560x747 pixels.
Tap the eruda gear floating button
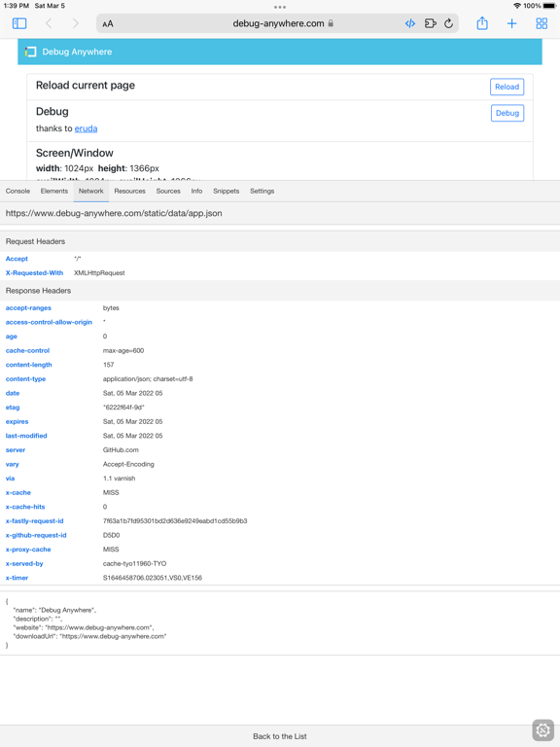point(542,729)
